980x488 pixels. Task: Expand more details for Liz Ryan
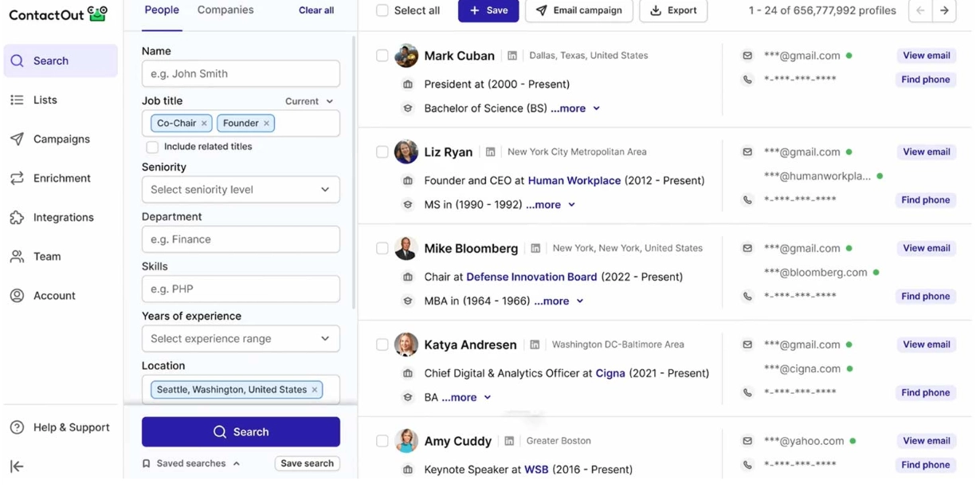(x=551, y=206)
